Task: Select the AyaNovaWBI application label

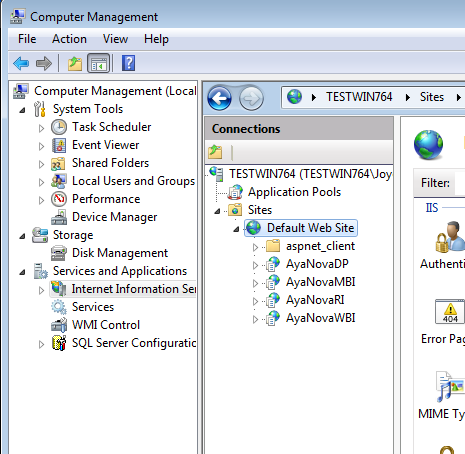Action: [321, 318]
